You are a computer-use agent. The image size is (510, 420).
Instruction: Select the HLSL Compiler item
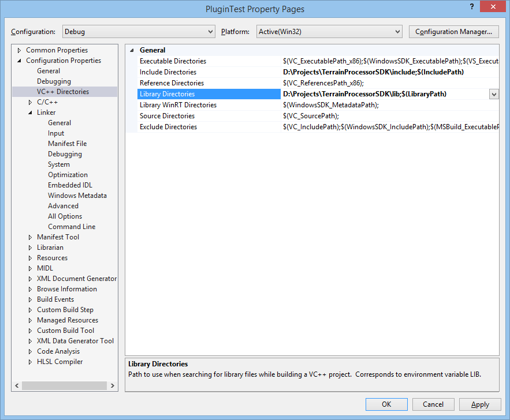(x=59, y=362)
